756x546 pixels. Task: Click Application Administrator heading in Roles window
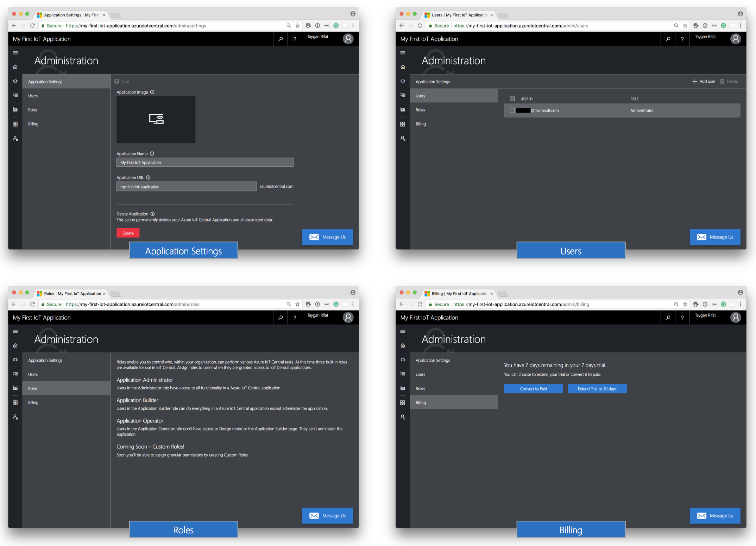(x=145, y=380)
